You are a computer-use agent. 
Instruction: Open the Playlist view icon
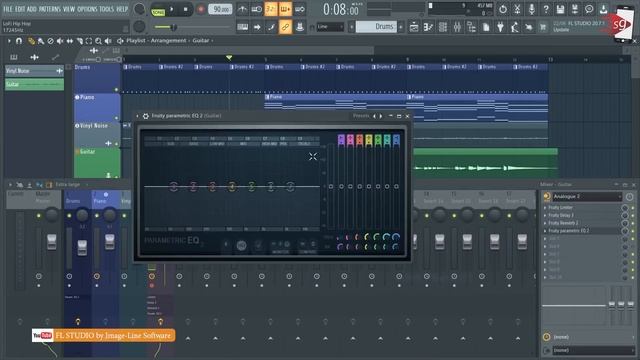tap(414, 27)
